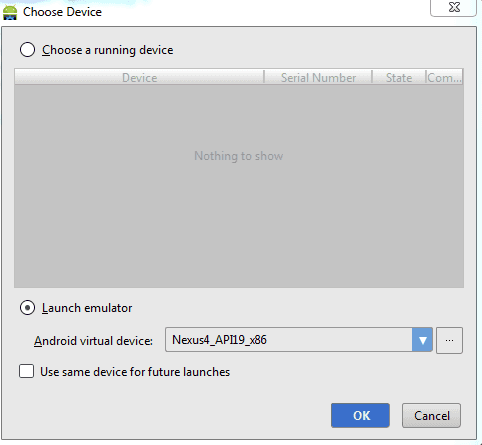
Task: Enable Use same device for future launches
Action: 26,371
